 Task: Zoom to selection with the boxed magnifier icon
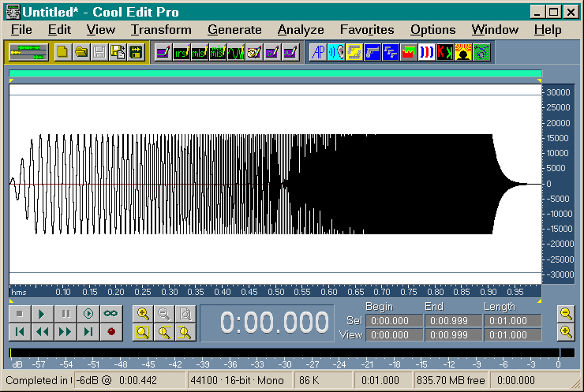(143, 332)
